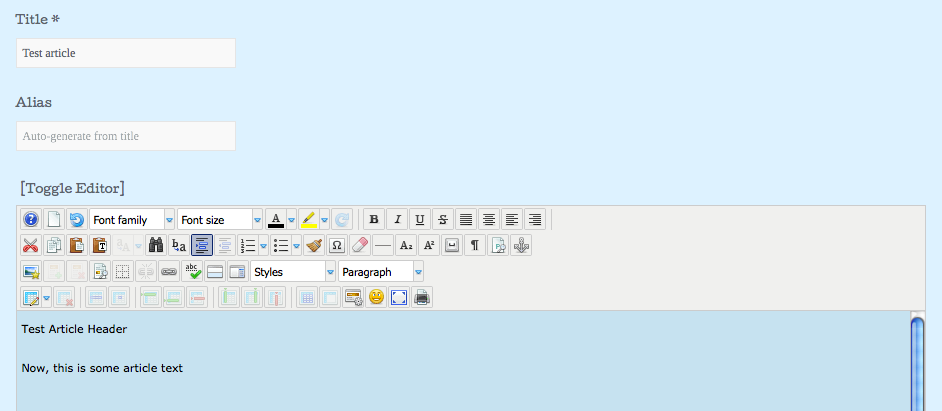Expand the Paragraph format dropdown

coord(381,271)
